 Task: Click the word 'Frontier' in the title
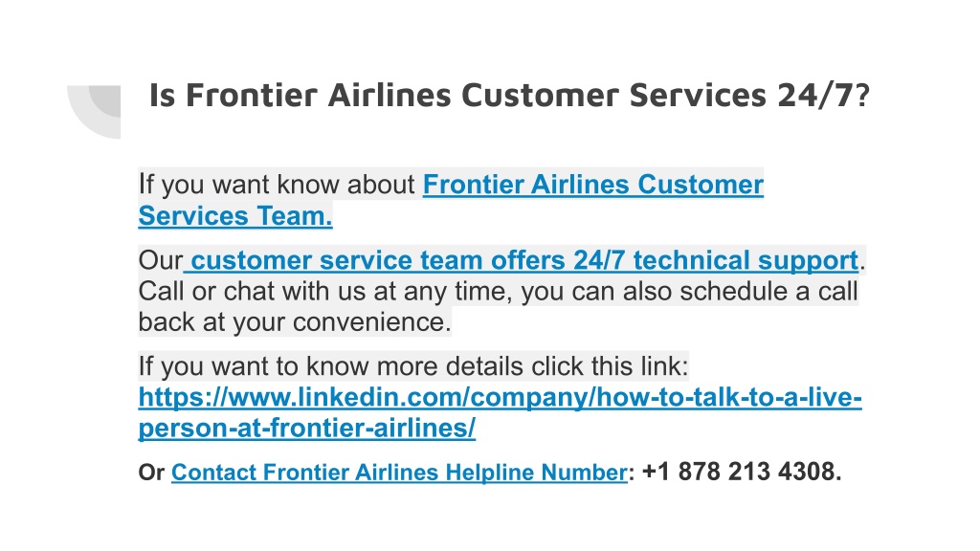253,96
